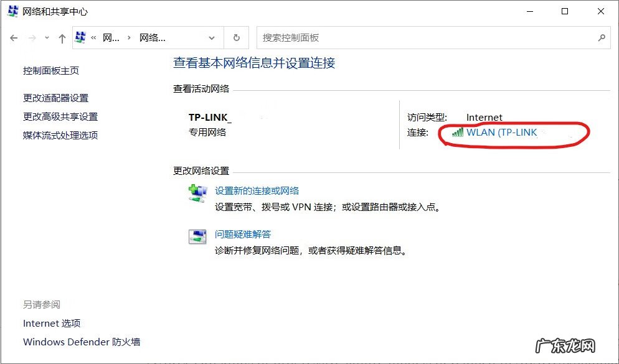Open Internet 选项 settings

point(51,323)
